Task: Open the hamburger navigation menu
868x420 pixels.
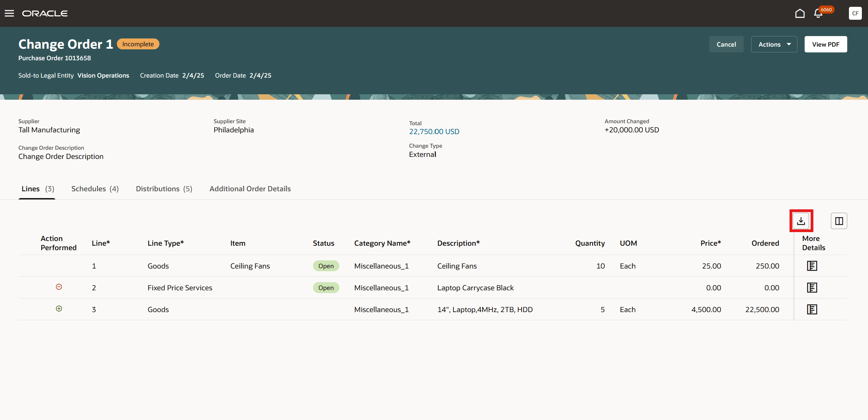Action: [x=9, y=13]
